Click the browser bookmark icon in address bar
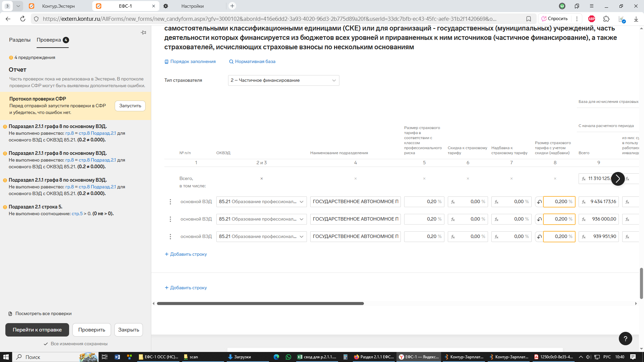 coord(529,19)
